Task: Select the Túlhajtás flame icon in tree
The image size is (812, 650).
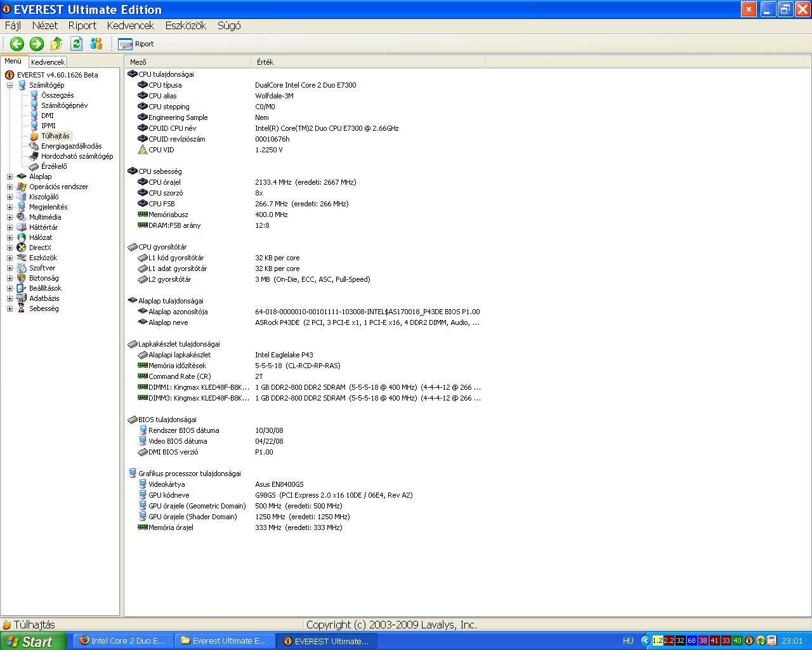Action: (34, 136)
